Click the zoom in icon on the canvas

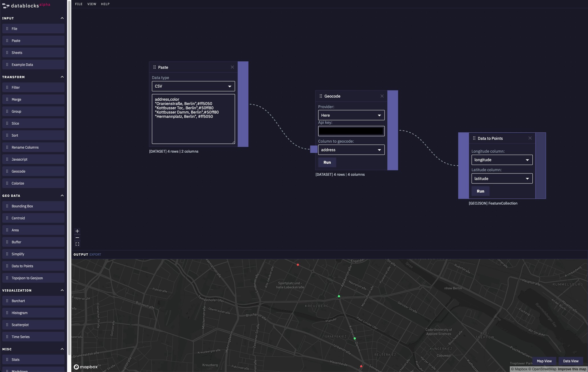pos(77,231)
